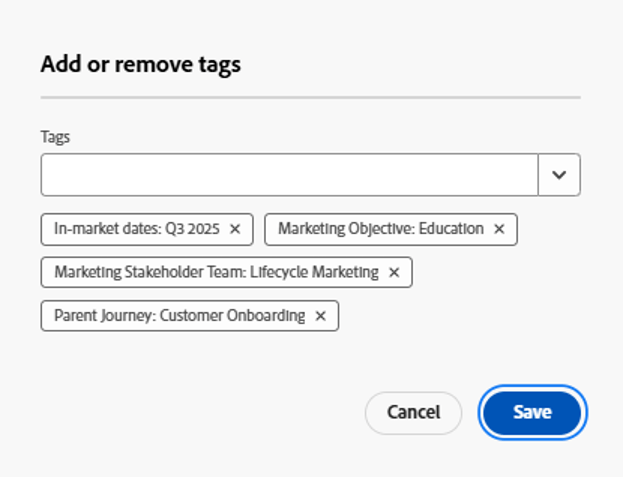Image resolution: width=624 pixels, height=478 pixels.
Task: Select the In-market dates: Q3 2025 chip label
Action: (137, 229)
